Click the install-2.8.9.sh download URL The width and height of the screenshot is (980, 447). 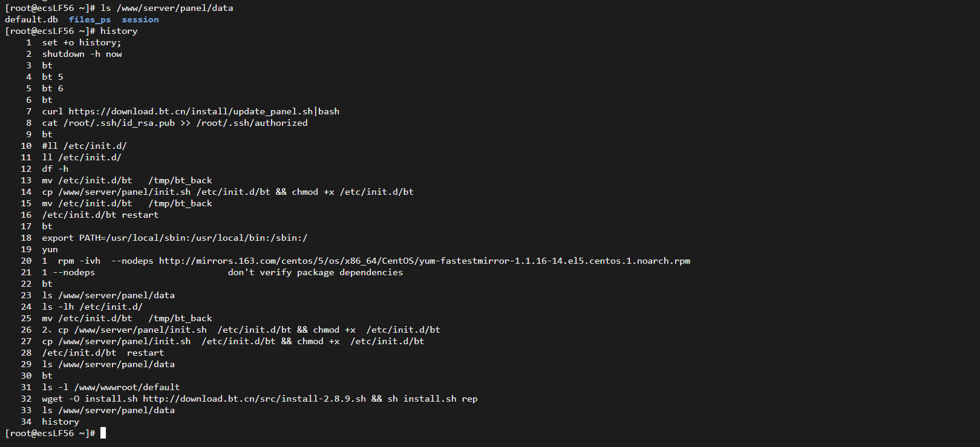(x=255, y=399)
